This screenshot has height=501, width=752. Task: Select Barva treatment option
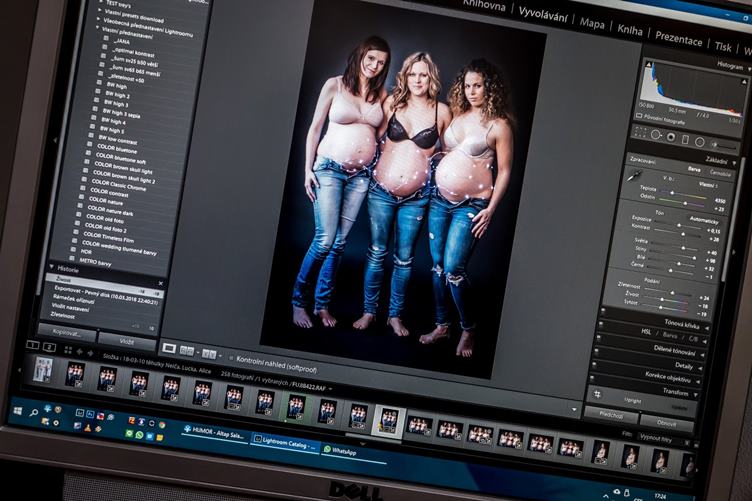coord(693,169)
